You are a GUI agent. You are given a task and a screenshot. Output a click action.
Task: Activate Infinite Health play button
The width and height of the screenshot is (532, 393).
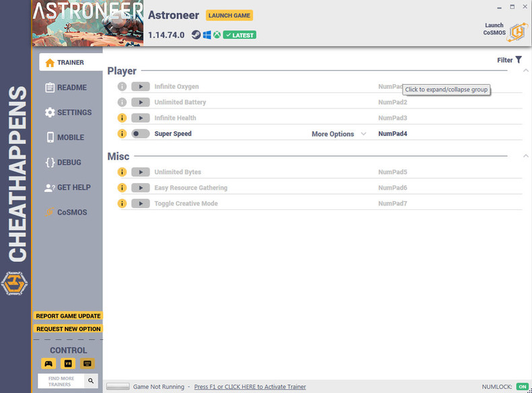pos(141,118)
